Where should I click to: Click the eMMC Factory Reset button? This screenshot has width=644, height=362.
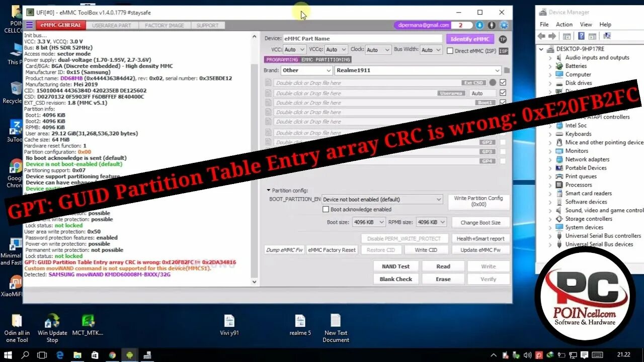[332, 250]
